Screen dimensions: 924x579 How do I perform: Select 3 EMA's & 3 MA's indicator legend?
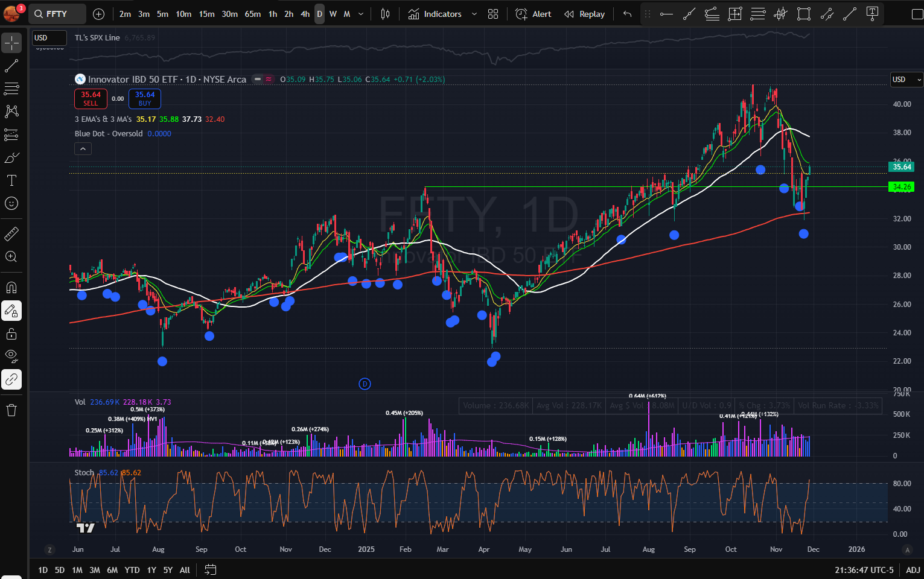103,119
